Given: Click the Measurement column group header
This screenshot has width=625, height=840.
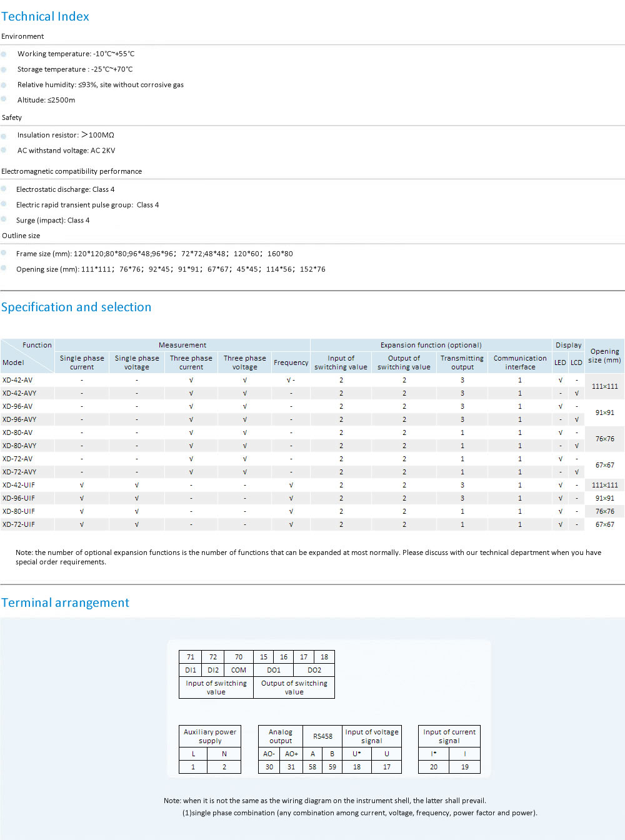Looking at the screenshot, I should (182, 345).
